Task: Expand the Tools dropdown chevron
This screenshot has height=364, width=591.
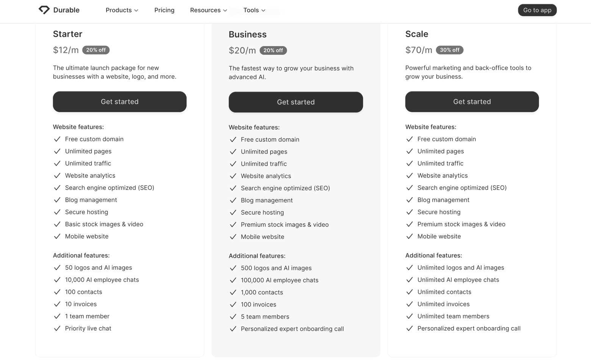Action: (263, 11)
